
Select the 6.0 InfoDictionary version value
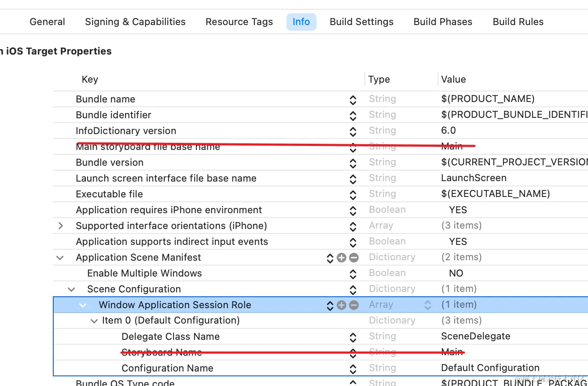coord(448,131)
